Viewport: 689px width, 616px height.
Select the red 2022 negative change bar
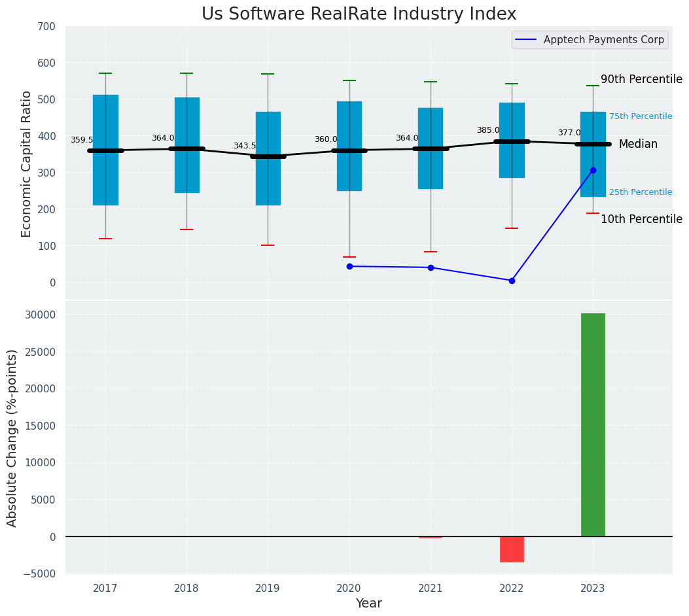pos(512,549)
